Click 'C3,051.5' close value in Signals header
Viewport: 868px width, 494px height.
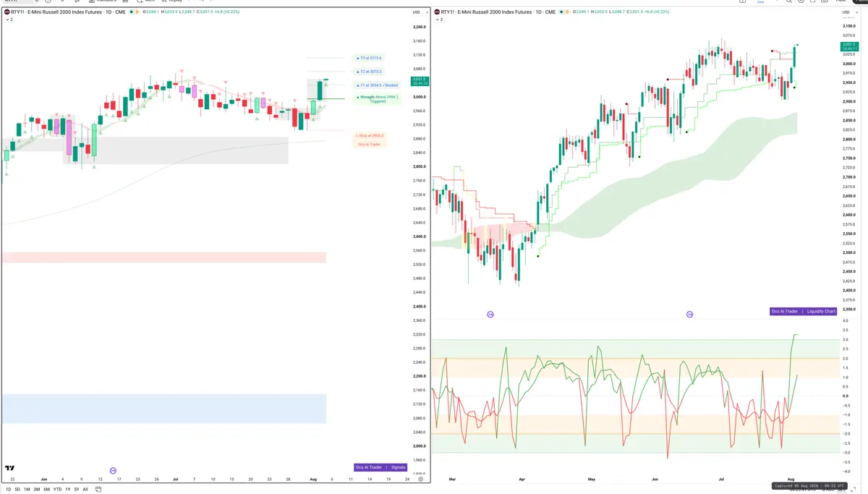pos(205,12)
